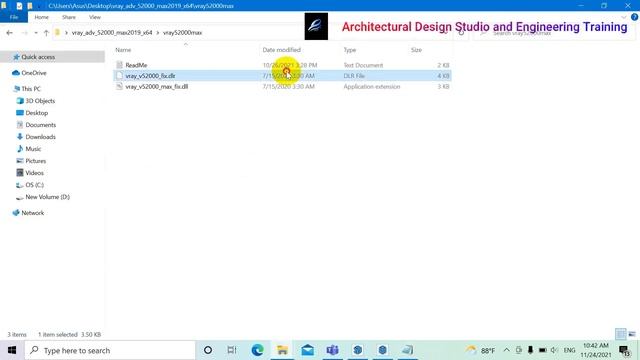
Task: Sort by Date modified column header
Action: [x=282, y=50]
